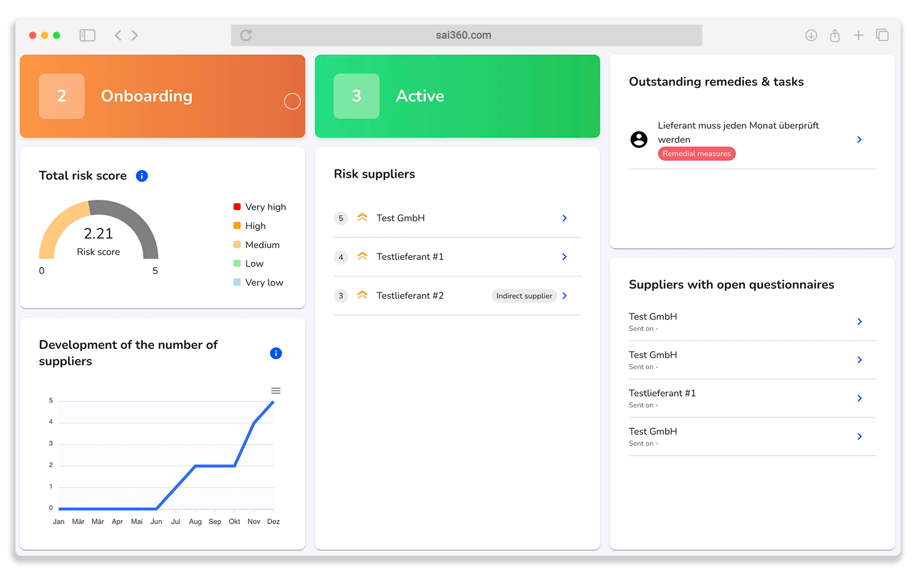The height and width of the screenshot is (588, 916).
Task: Click the sai360.com address bar
Action: coord(463,36)
